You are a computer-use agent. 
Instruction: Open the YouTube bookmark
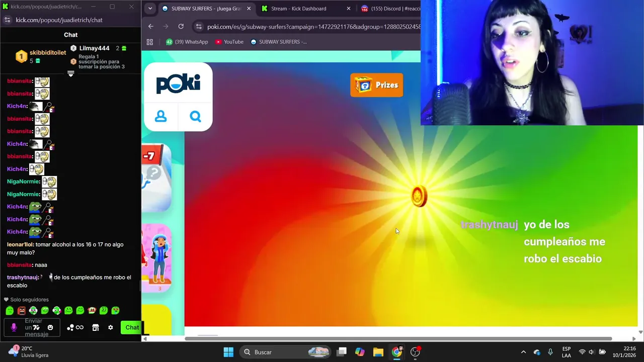pyautogui.click(x=229, y=42)
